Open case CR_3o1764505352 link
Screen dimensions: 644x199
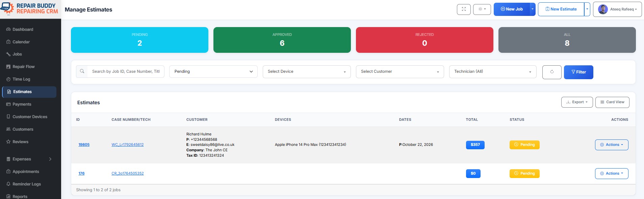tap(128, 173)
